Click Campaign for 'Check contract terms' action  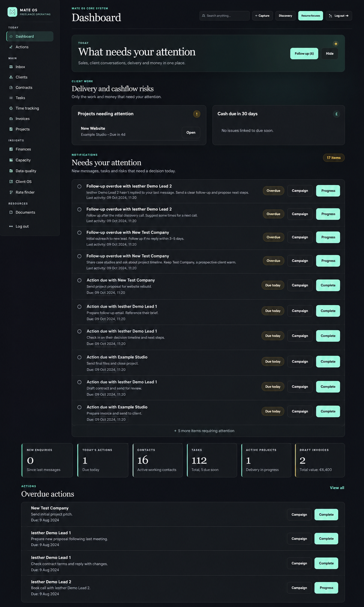[299, 564]
